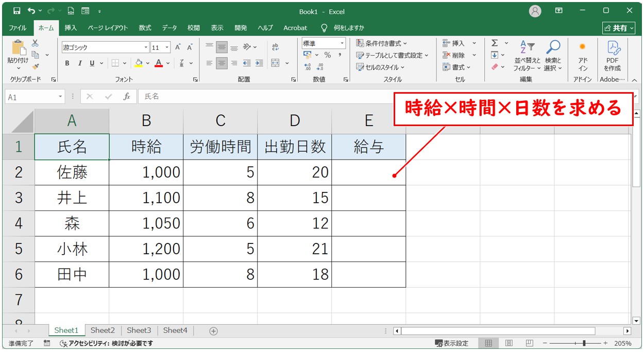This screenshot has height=352, width=644.
Task: Open 条件付き書式 dropdown
Action: coord(381,43)
